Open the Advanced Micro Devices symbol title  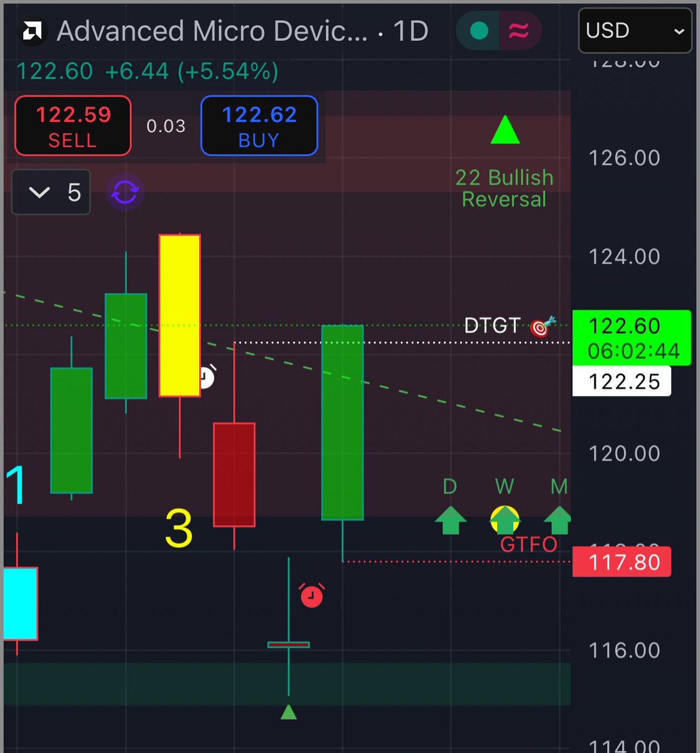tap(212, 31)
